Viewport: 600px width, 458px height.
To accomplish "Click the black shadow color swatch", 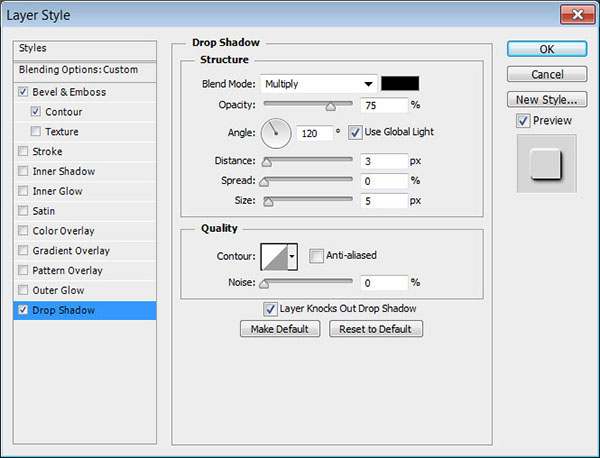I will pyautogui.click(x=400, y=84).
